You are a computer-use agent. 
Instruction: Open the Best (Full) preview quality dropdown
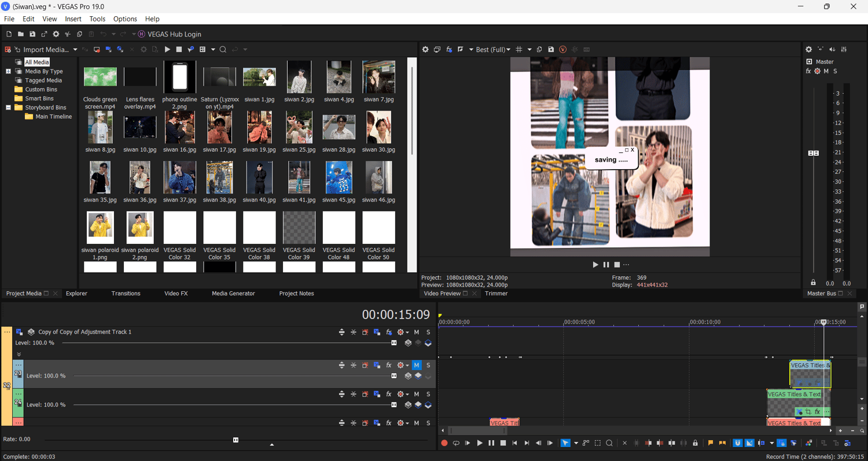pos(492,50)
